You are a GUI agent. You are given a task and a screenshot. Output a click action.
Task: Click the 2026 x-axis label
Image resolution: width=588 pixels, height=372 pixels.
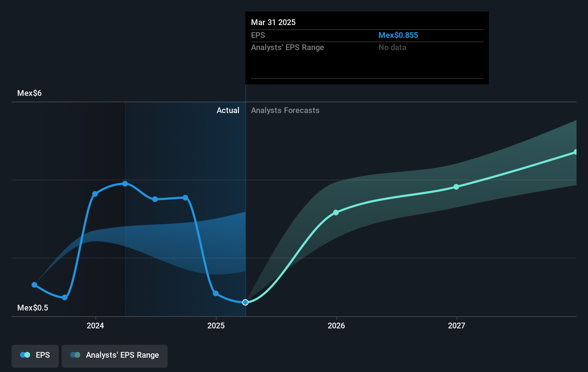point(336,325)
